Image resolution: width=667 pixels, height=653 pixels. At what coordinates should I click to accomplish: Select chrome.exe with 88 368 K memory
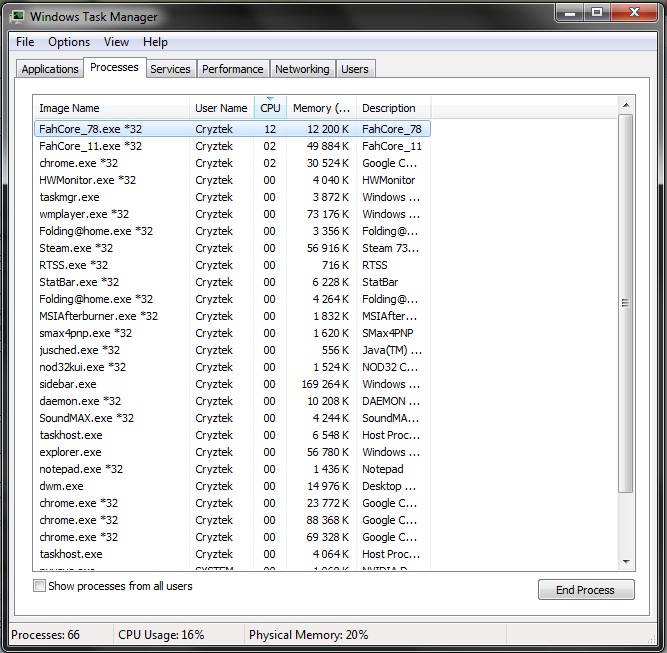[232, 520]
